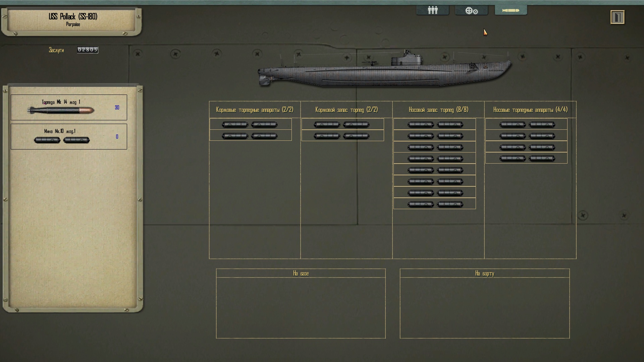Viewport: 644px width, 362px height.
Task: Click second stern torpedo tube slot
Action: pos(250,136)
